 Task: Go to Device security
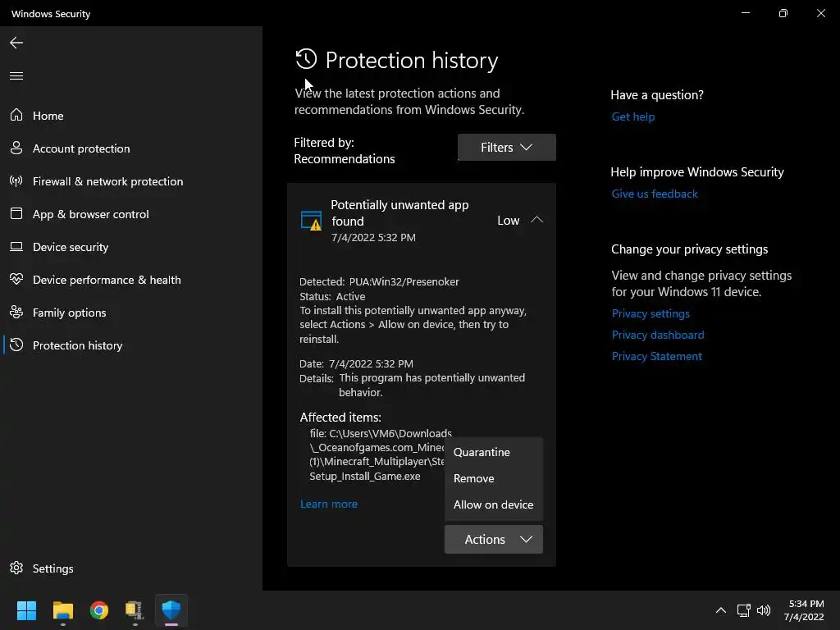[70, 247]
